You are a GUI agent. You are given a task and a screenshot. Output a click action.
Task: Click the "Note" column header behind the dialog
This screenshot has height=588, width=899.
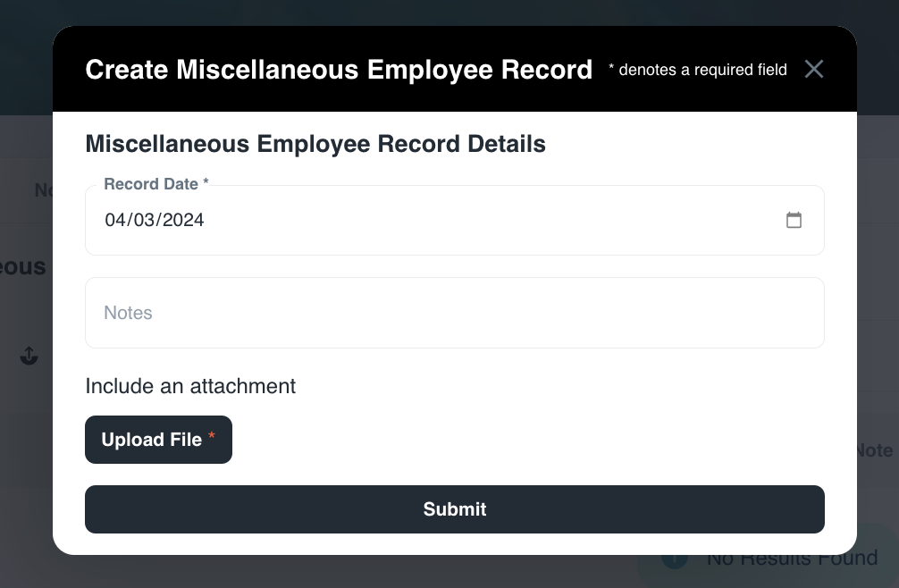pos(874,450)
